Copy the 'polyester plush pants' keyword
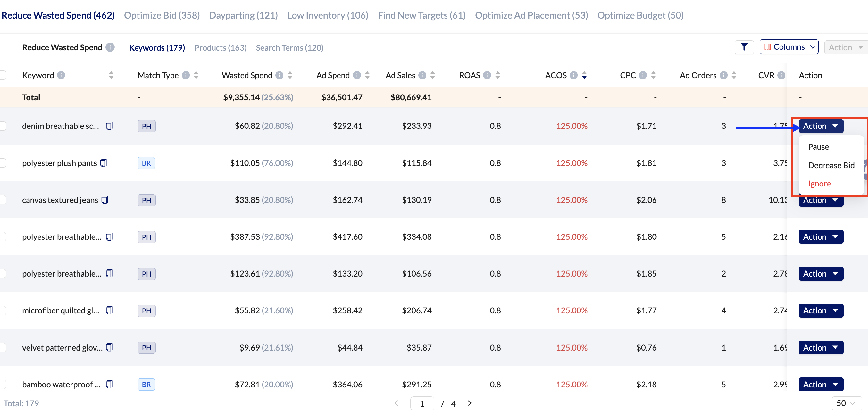Viewport: 868px width, 414px height. (104, 163)
